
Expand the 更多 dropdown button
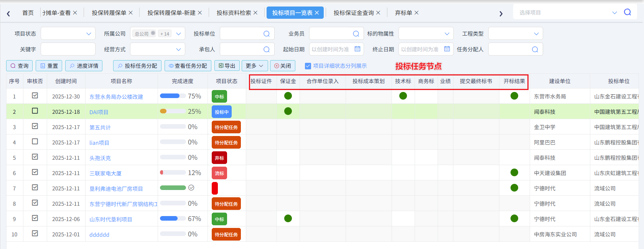tap(254, 66)
